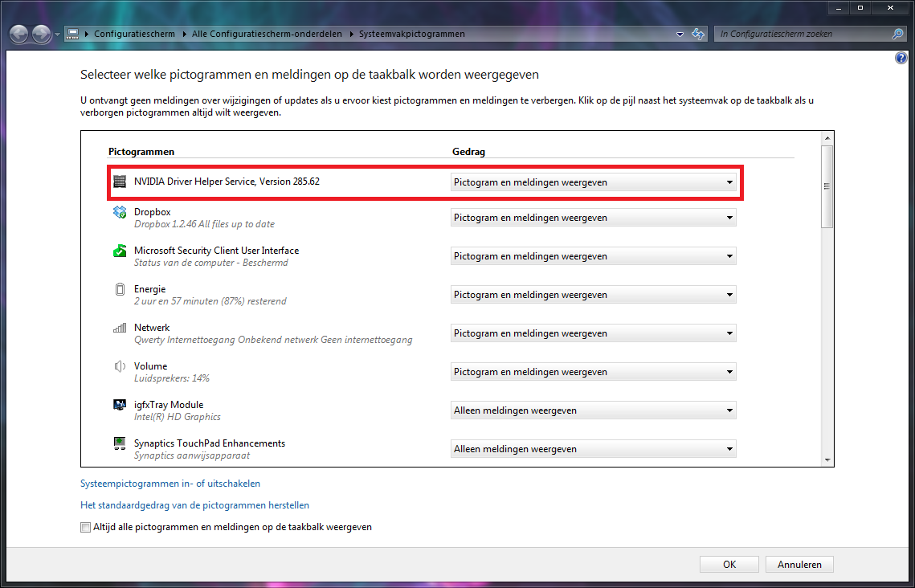Screen dimensions: 915x588
Task: Click 'Intel(R) HD Graphics' text
Action: pyautogui.click(x=178, y=416)
